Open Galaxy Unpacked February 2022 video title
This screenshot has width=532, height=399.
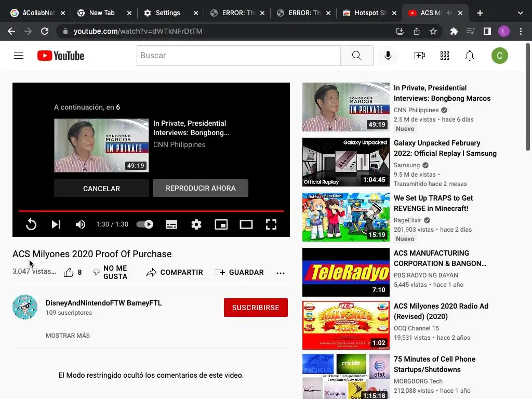coord(445,148)
